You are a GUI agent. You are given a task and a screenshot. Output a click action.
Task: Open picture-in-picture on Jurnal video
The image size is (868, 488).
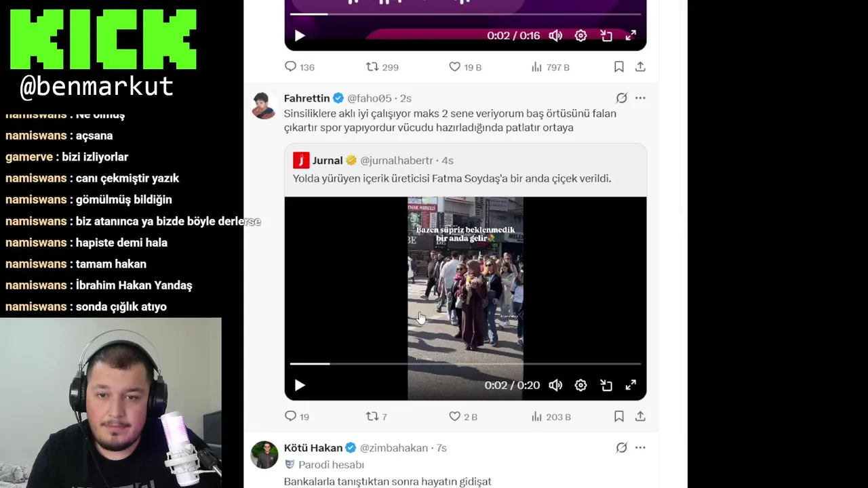coord(606,386)
